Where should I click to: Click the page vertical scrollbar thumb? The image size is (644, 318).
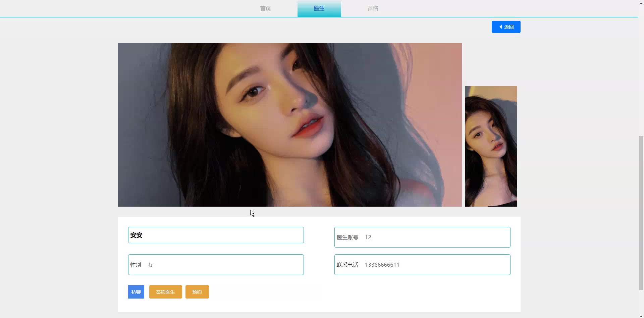[x=641, y=213]
